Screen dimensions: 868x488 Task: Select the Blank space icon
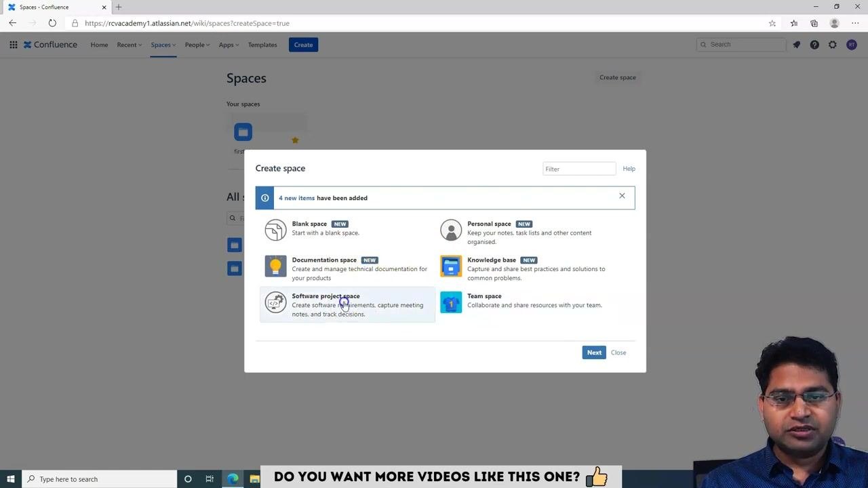[x=275, y=230]
